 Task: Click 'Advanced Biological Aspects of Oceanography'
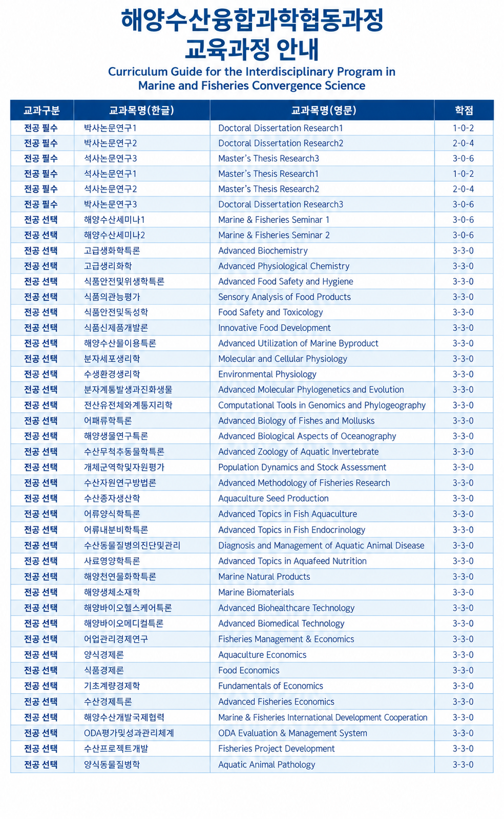click(307, 436)
